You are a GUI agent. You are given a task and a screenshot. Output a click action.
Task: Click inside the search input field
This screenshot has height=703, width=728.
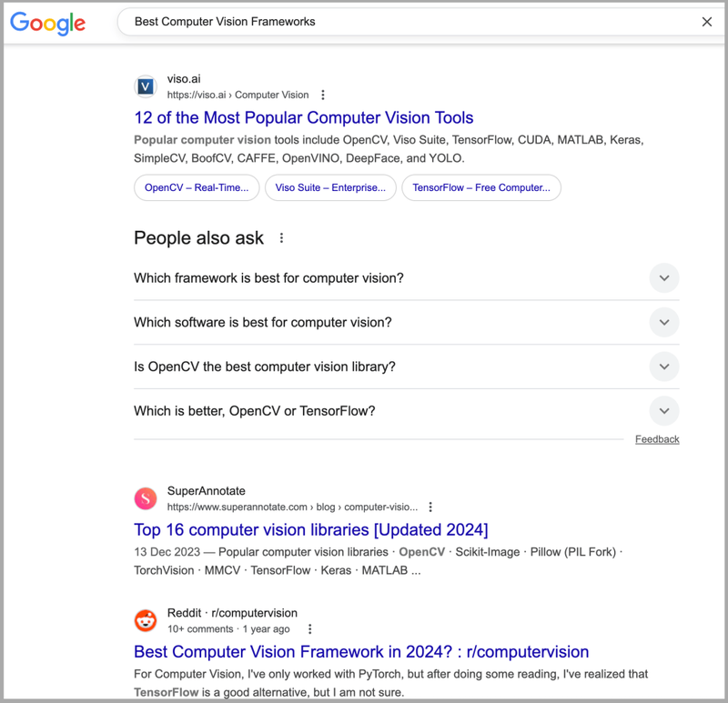point(364,21)
